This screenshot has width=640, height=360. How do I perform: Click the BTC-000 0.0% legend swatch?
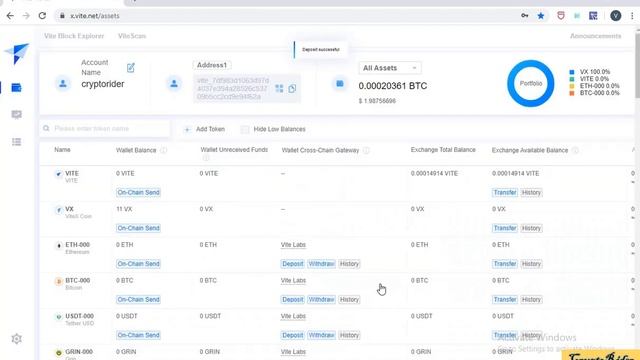tap(572, 93)
